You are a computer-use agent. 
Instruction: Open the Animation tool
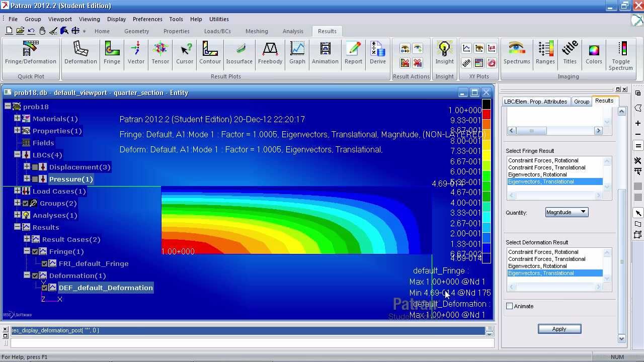click(x=325, y=53)
